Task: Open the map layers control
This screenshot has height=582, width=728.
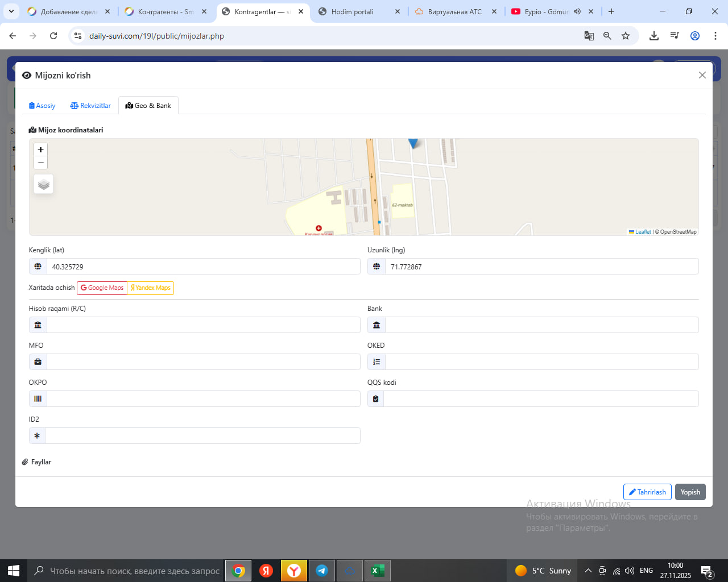Action: click(44, 185)
